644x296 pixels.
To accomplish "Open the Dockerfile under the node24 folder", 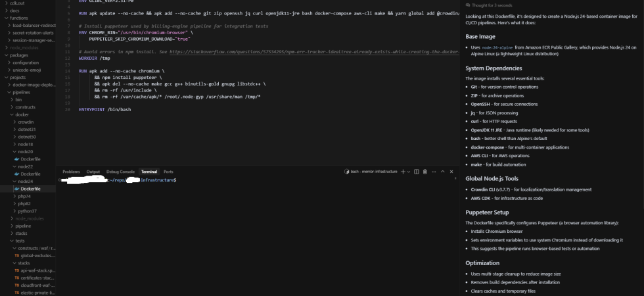I will pyautogui.click(x=30, y=189).
